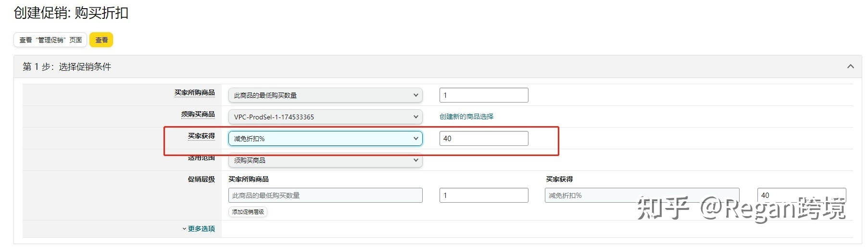Focus the discount field showing 40 in the 买家获得 row

click(x=484, y=139)
